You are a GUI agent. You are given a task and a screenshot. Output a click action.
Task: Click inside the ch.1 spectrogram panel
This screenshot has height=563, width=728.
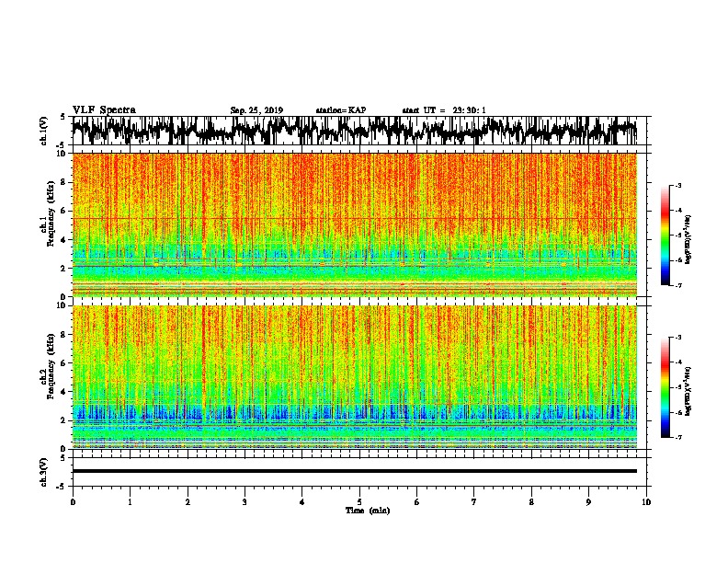click(355, 224)
